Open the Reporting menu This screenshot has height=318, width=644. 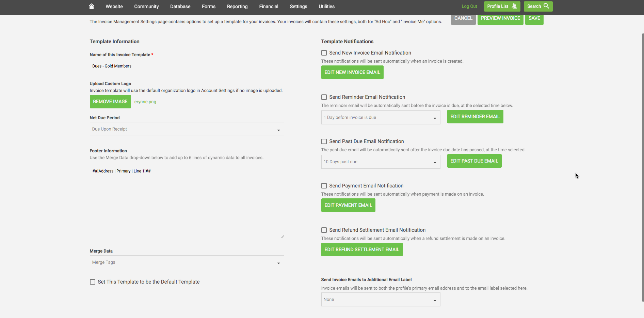(x=237, y=6)
